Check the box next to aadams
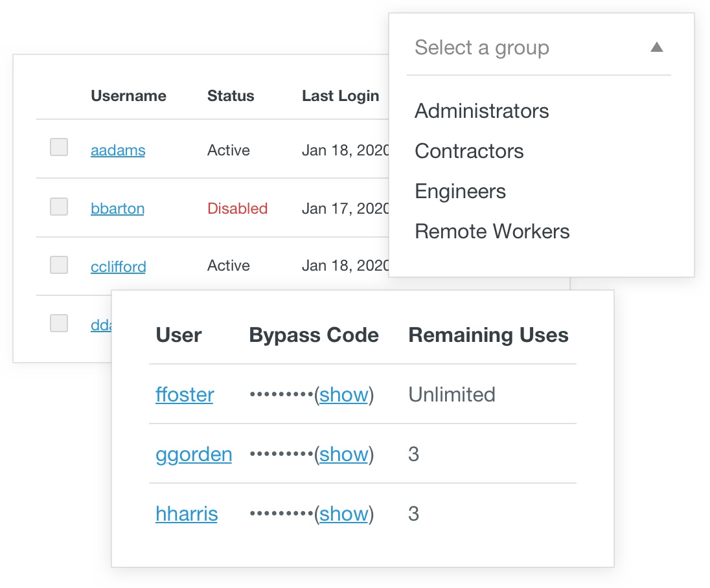 click(59, 148)
